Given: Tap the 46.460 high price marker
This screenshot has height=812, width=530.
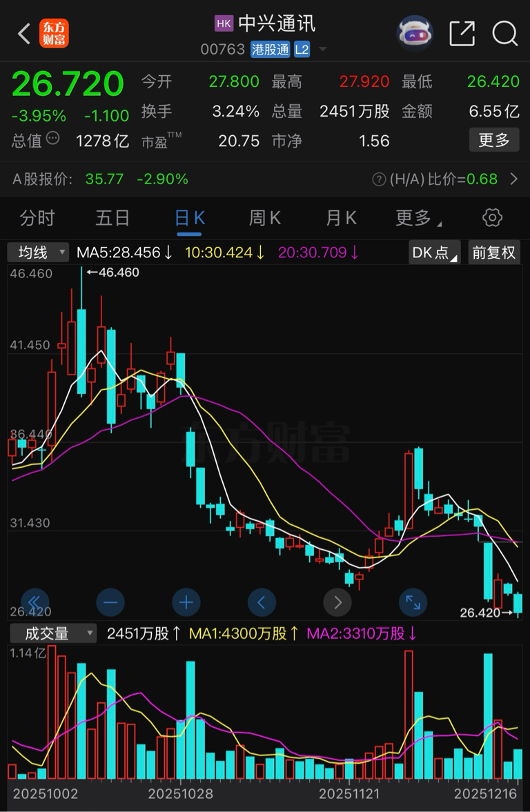Looking at the screenshot, I should (x=113, y=273).
